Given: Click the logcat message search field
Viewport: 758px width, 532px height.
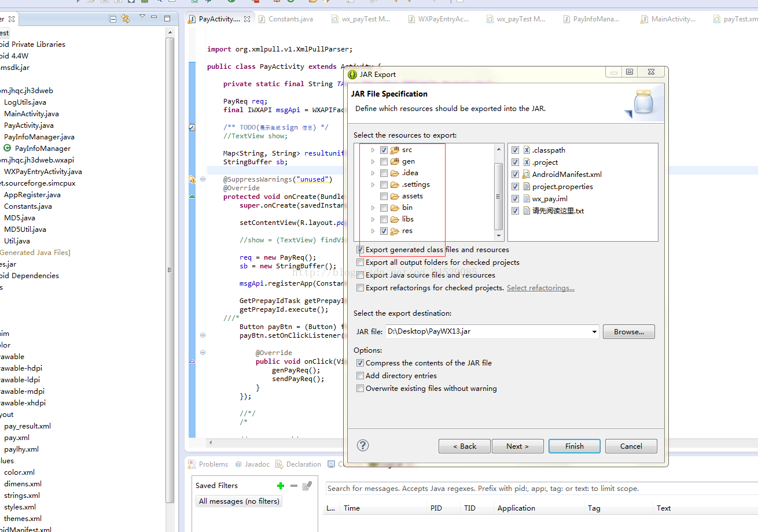Looking at the screenshot, I should point(541,489).
